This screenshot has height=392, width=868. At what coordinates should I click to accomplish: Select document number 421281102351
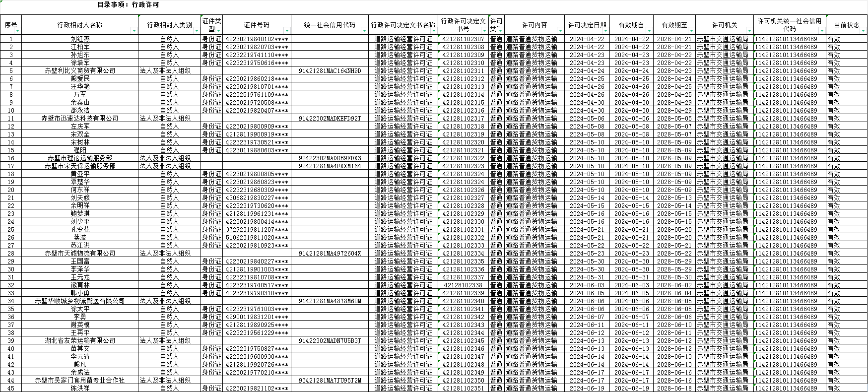pos(463,388)
